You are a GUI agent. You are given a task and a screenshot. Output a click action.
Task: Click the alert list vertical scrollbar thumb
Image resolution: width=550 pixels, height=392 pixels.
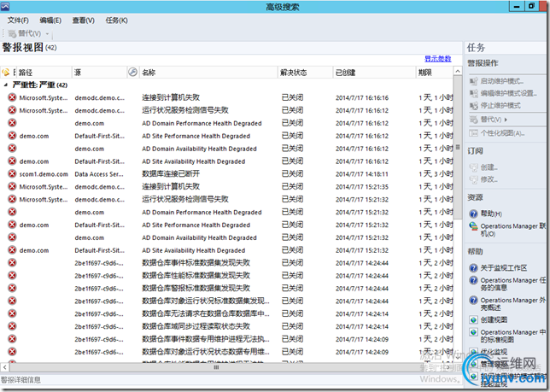click(458, 147)
